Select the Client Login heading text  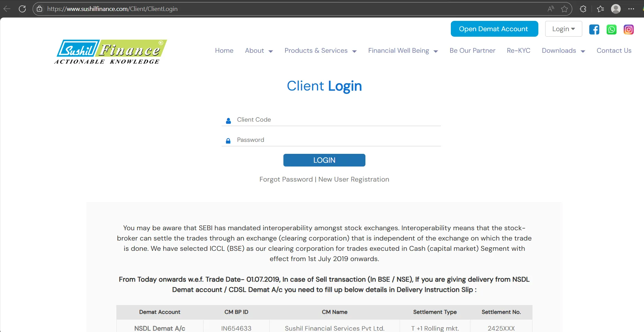(x=324, y=86)
